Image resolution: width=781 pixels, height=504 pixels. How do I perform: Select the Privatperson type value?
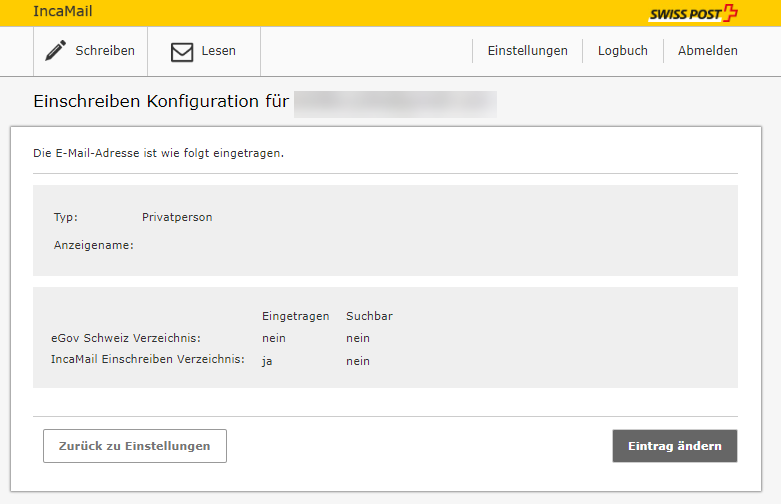[177, 217]
